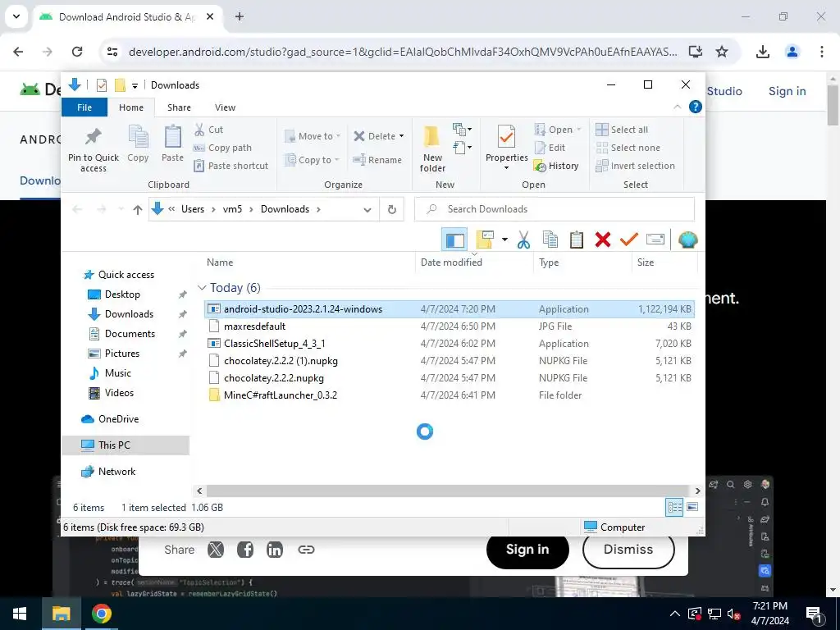Sort by the Date modified column
The width and height of the screenshot is (840, 630).
point(474,262)
